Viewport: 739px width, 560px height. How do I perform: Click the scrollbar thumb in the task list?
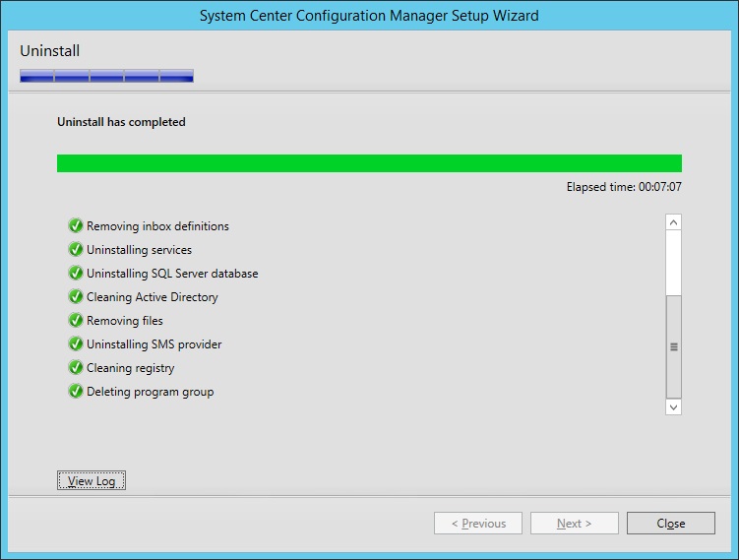[x=674, y=346]
